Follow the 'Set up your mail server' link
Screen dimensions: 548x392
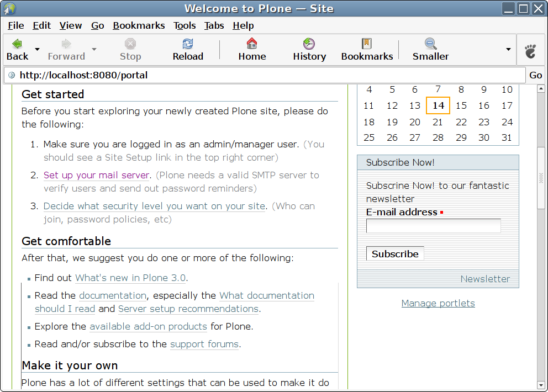(97, 175)
